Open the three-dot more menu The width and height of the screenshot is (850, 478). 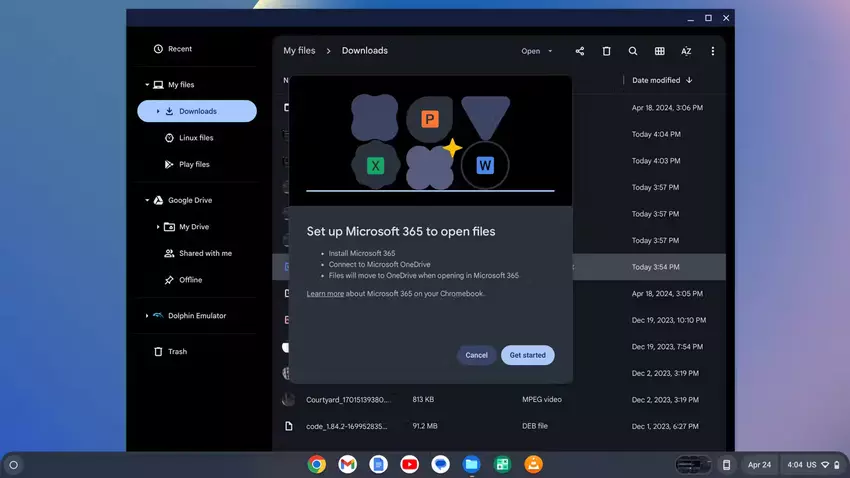[712, 51]
